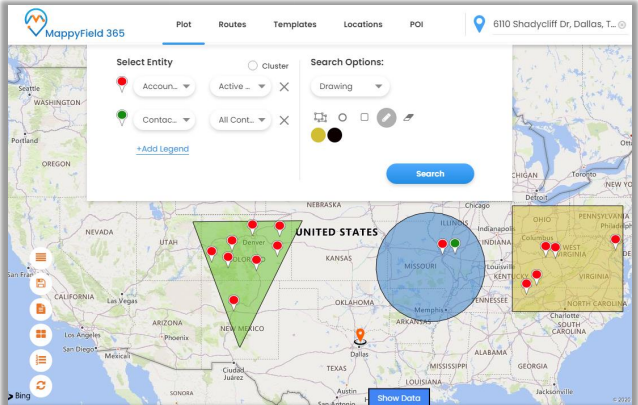Switch to the Routes tab
This screenshot has width=638, height=405.
click(232, 24)
